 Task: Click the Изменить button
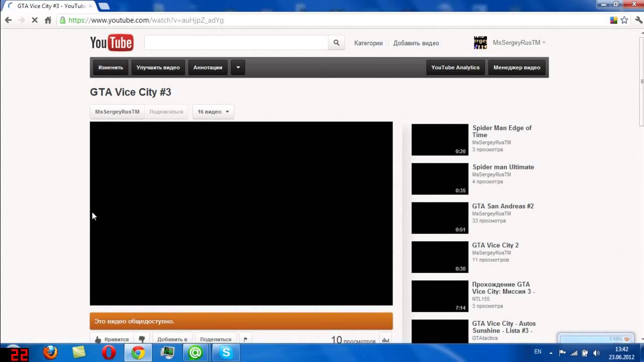click(111, 67)
